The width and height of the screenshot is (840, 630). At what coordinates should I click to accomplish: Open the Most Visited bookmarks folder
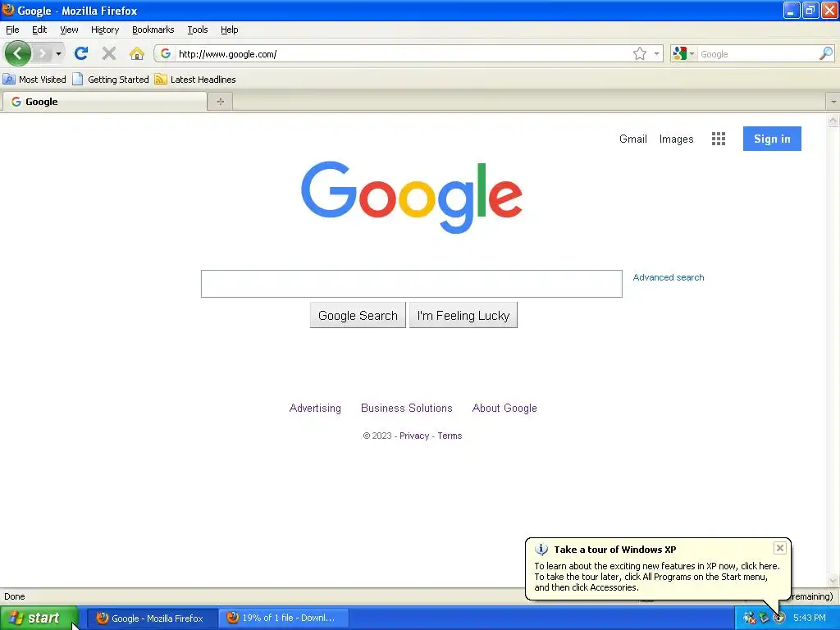pyautogui.click(x=34, y=80)
